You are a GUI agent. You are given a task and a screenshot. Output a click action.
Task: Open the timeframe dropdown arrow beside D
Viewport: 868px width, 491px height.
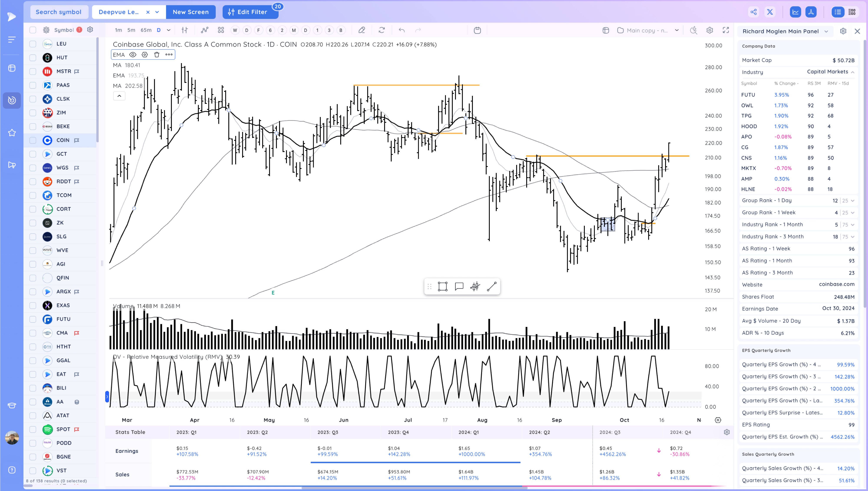(169, 30)
